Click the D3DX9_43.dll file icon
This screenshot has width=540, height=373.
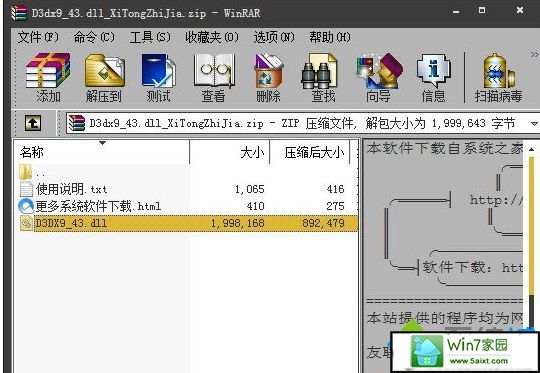tap(26, 223)
